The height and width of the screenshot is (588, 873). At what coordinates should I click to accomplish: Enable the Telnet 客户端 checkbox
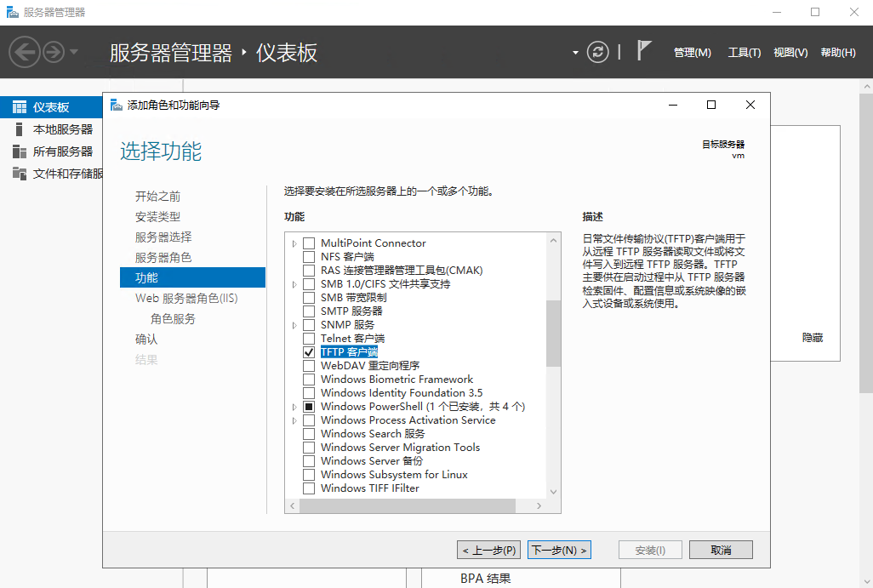click(x=309, y=339)
